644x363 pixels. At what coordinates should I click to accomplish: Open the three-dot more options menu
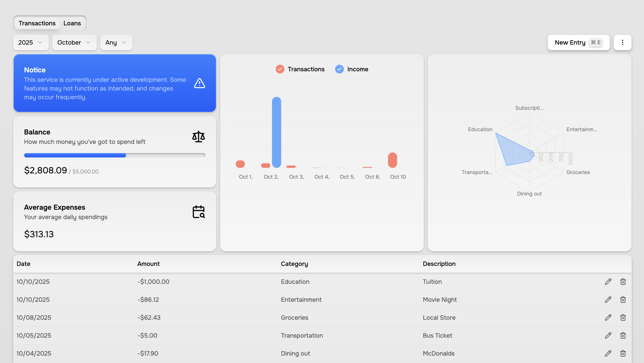(x=622, y=42)
